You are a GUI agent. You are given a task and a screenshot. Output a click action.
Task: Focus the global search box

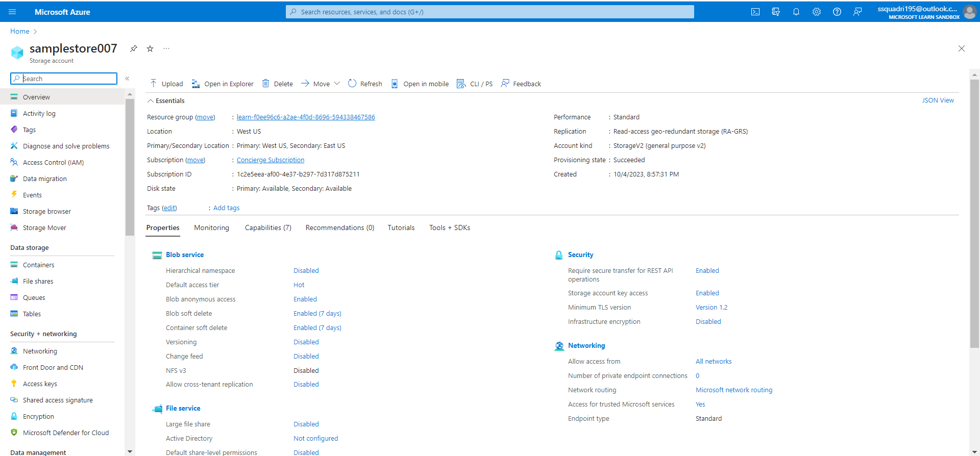click(490, 12)
